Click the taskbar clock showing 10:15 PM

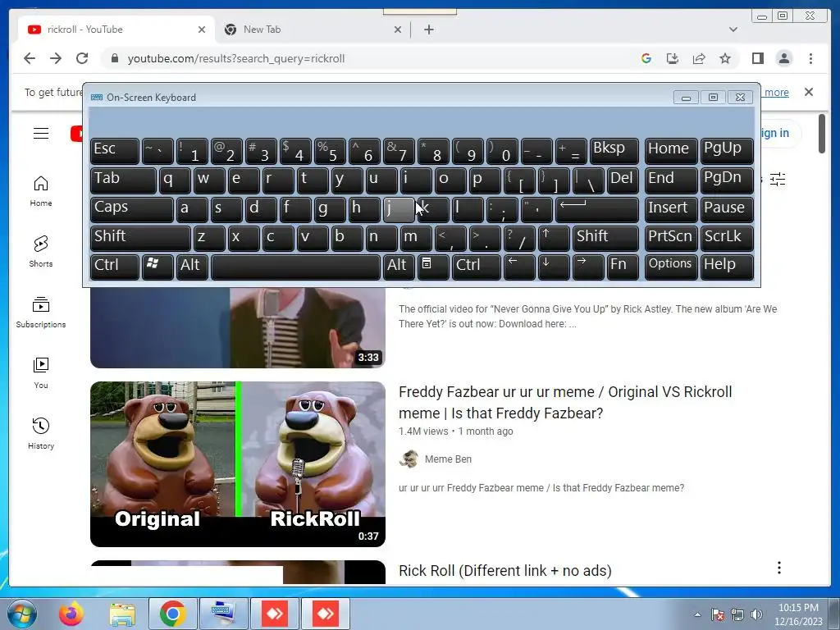point(798,614)
